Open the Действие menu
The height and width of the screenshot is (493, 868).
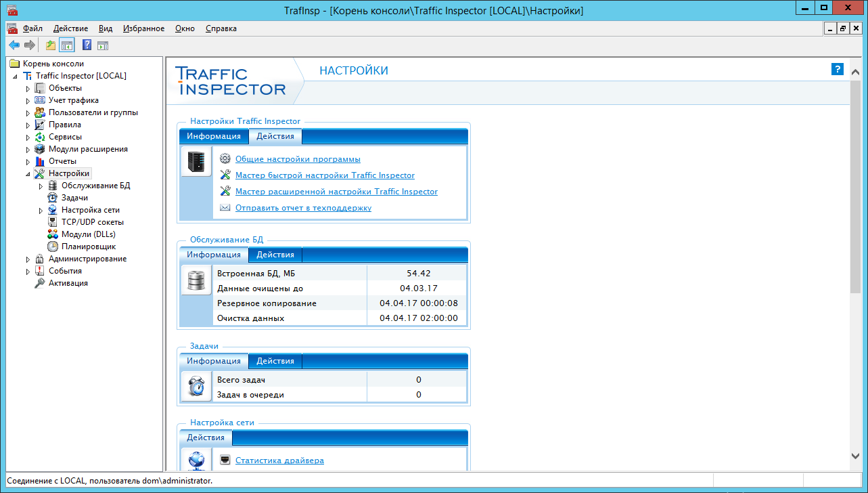(70, 28)
